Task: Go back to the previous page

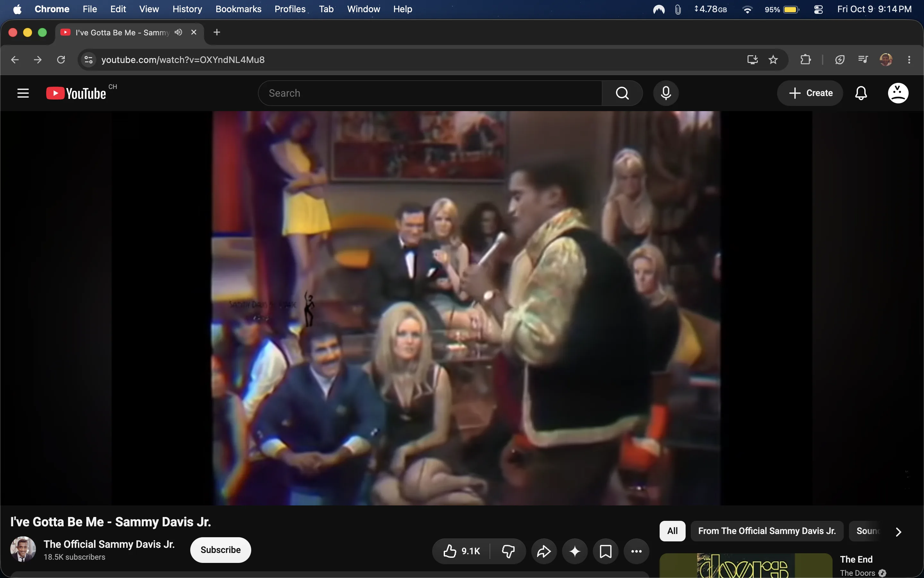Action: pyautogui.click(x=15, y=60)
